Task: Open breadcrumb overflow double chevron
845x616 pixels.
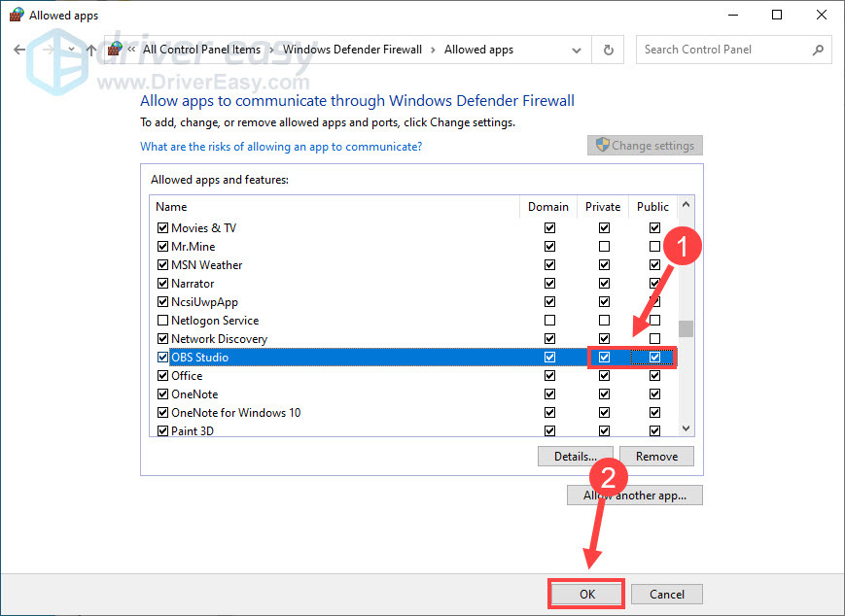Action: (x=131, y=50)
